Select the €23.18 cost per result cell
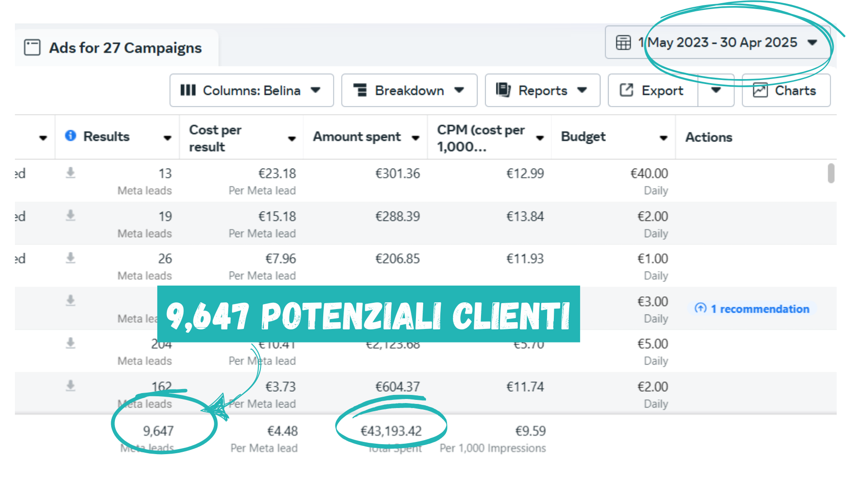868x488 pixels. tap(277, 174)
